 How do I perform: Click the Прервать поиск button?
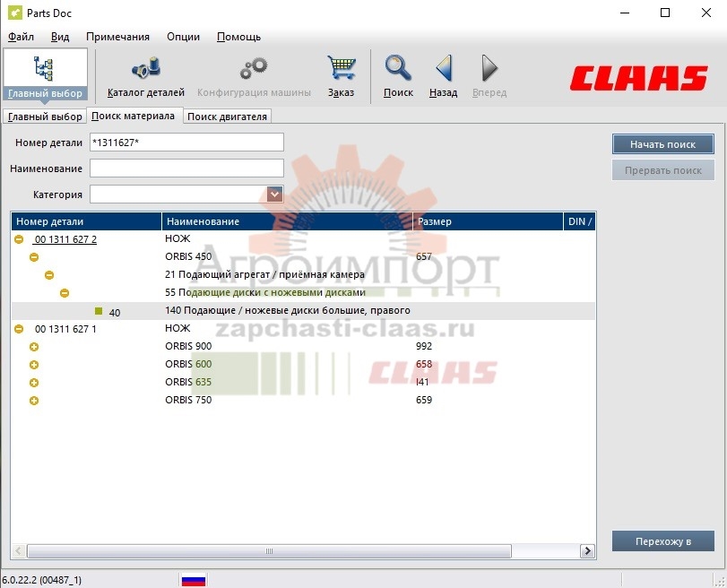coord(663,170)
